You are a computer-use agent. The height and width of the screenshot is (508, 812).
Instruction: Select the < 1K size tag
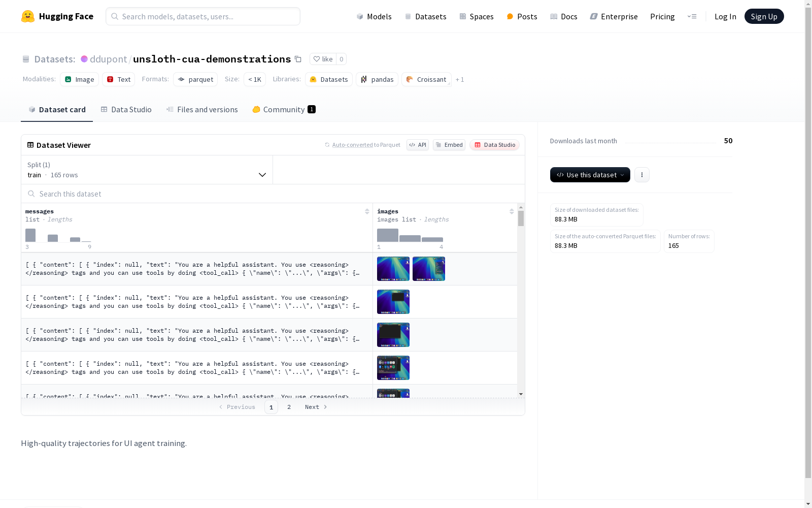coord(255,79)
